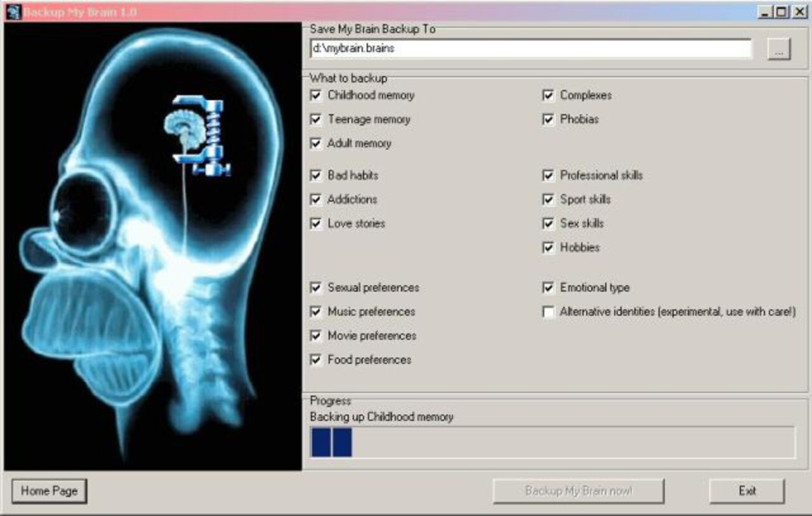Uncheck the Bad habits option
Screen dimensions: 812x516
pyautogui.click(x=316, y=176)
